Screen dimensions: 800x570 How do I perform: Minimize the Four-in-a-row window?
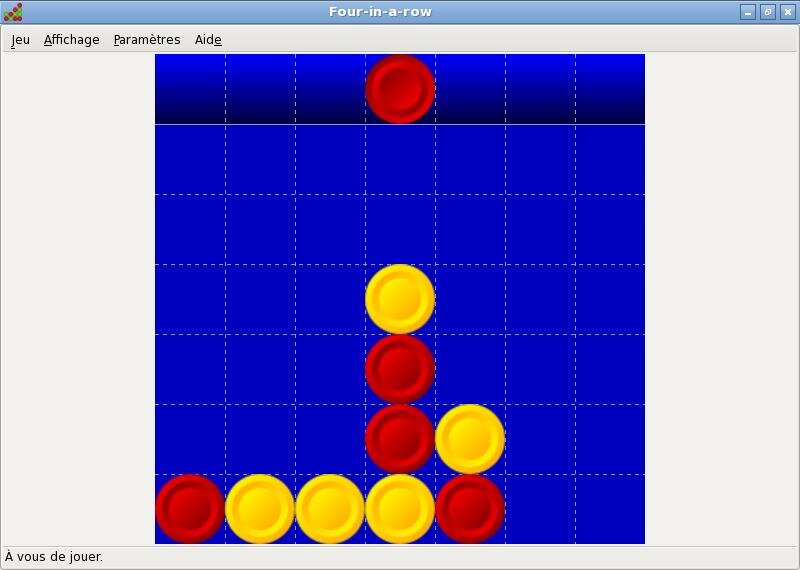coord(748,12)
